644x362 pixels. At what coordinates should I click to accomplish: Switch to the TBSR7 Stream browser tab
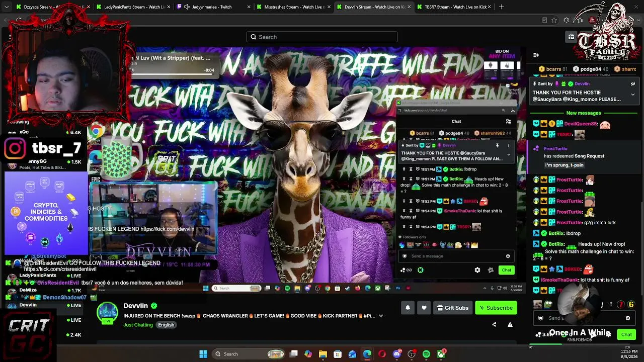coord(454,7)
